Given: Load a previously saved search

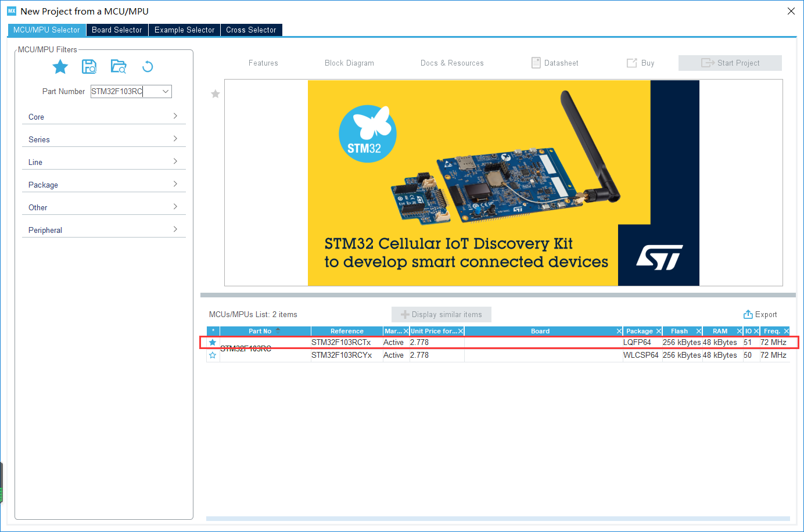Looking at the screenshot, I should click(x=119, y=66).
